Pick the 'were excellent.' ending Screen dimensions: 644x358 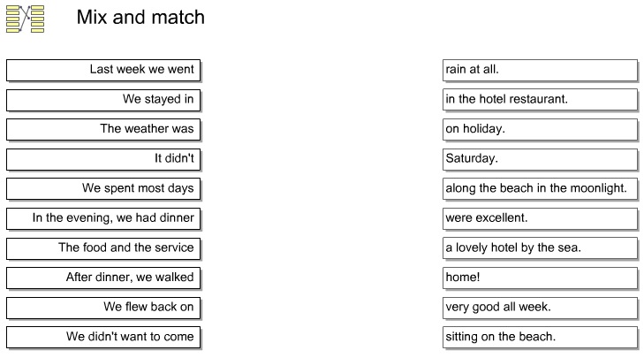(x=539, y=218)
